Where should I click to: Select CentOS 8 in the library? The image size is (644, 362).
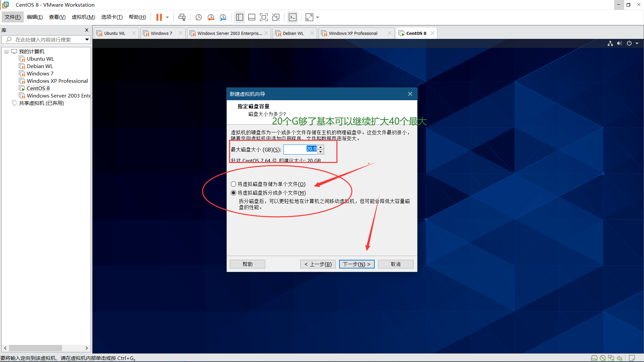pos(38,88)
